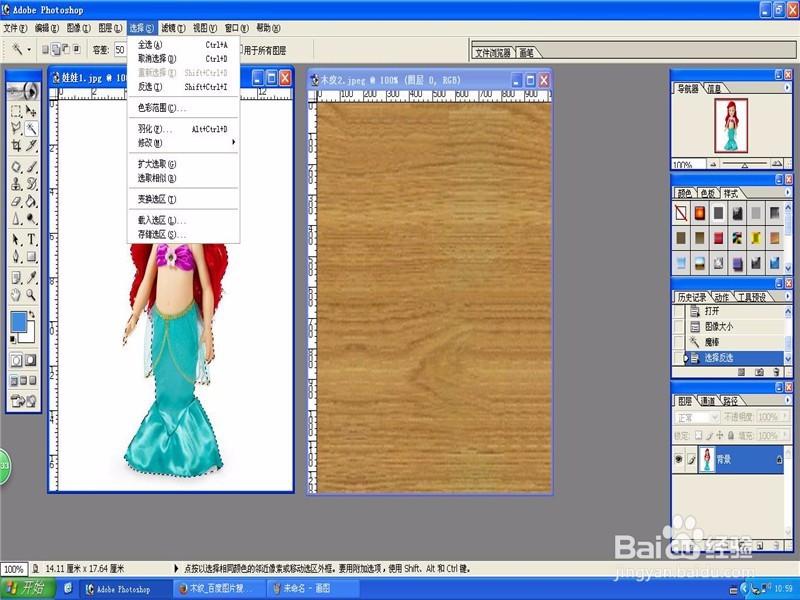The width and height of the screenshot is (800, 600).
Task: Toggle history brush source box for 打开
Action: pyautogui.click(x=679, y=311)
